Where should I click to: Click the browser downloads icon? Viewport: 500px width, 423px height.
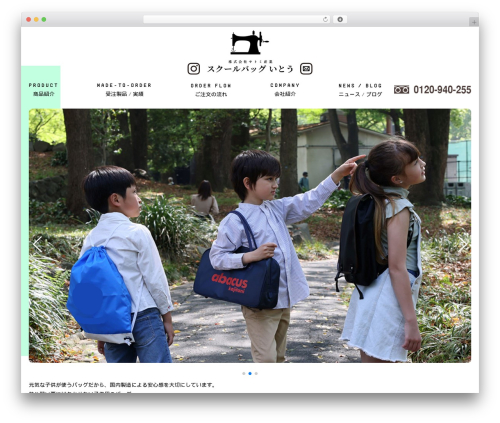(340, 20)
